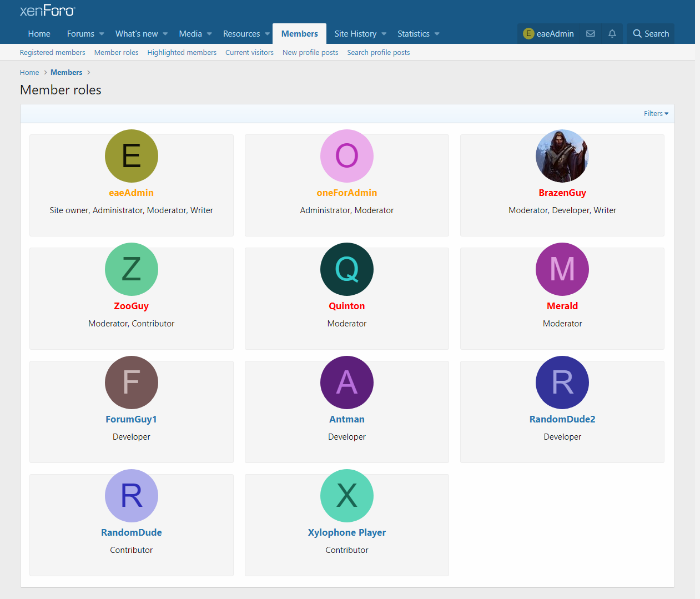Open eaeAdmin's olive E avatar
Viewport: 700px width, 599px height.
132,156
